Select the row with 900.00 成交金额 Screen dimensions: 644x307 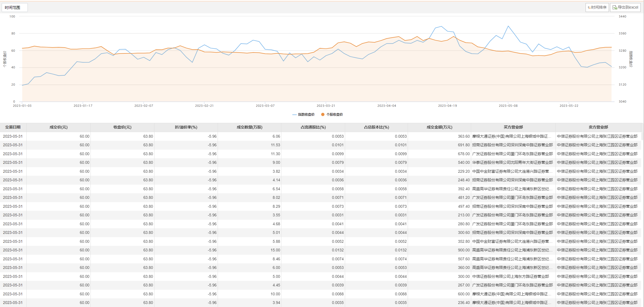(x=464, y=250)
